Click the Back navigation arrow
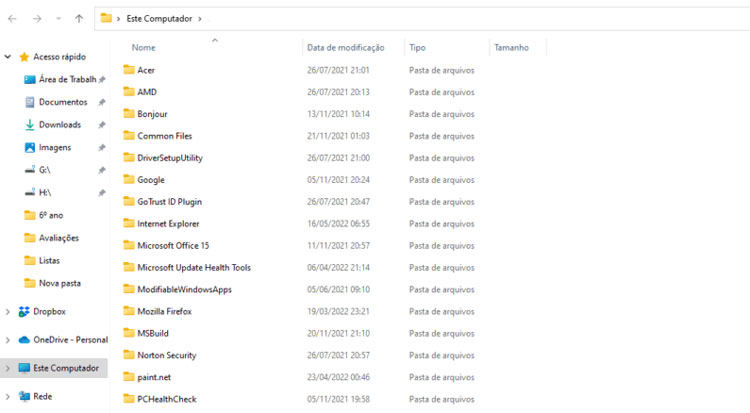This screenshot has width=750, height=413. pyautogui.click(x=12, y=18)
